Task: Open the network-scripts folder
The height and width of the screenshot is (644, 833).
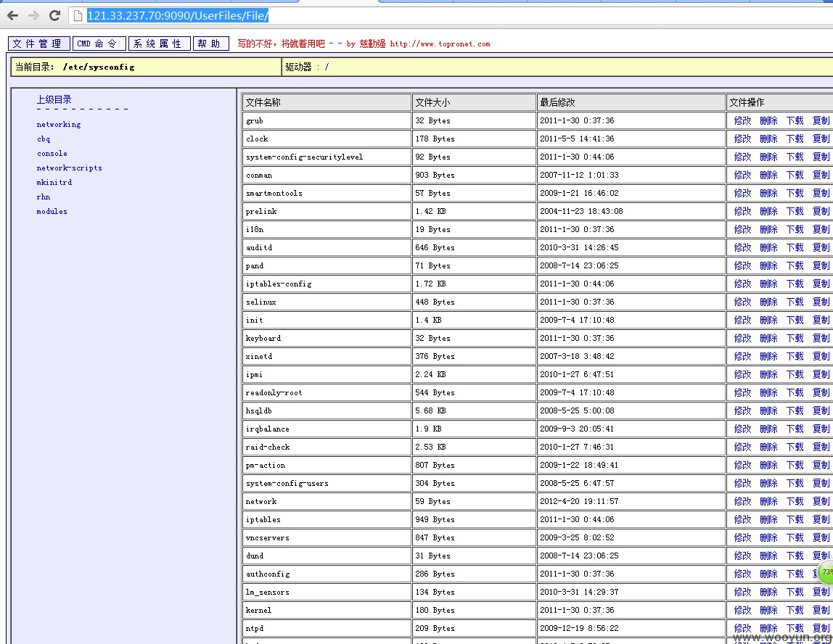Action: [69, 168]
